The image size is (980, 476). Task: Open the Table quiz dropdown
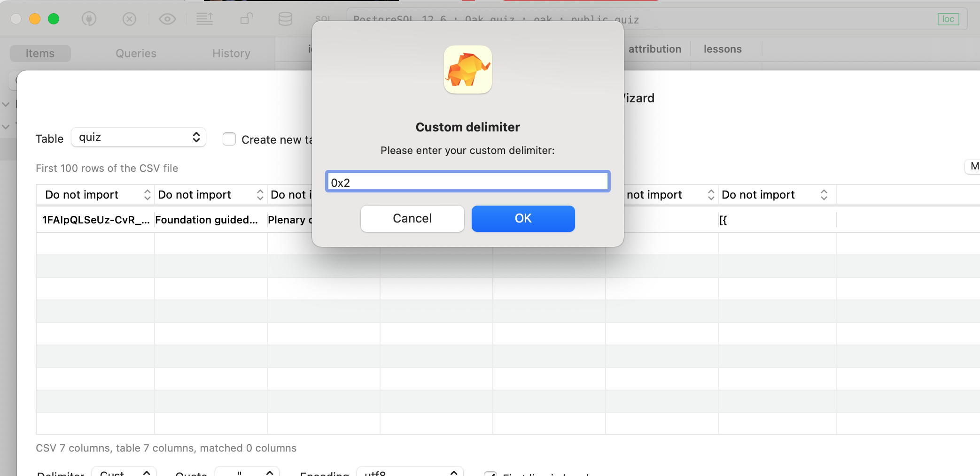[138, 137]
